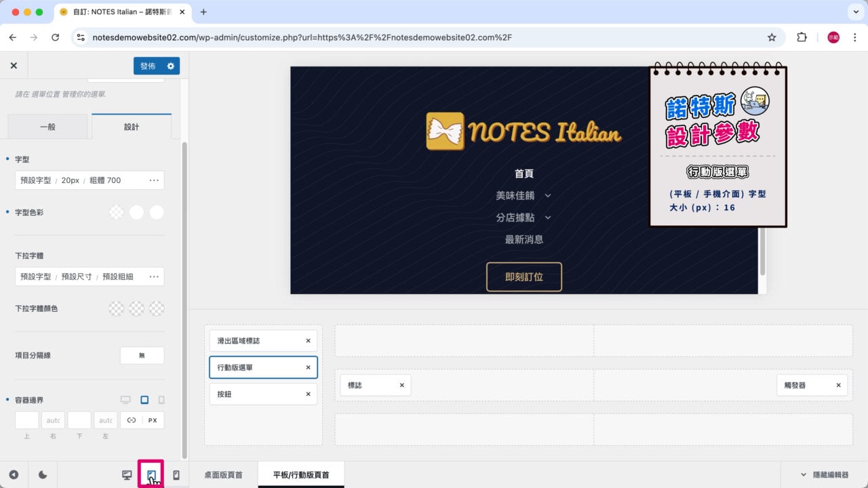Image resolution: width=868 pixels, height=488 pixels.
Task: Switch to the 設計 tab
Action: 132,126
